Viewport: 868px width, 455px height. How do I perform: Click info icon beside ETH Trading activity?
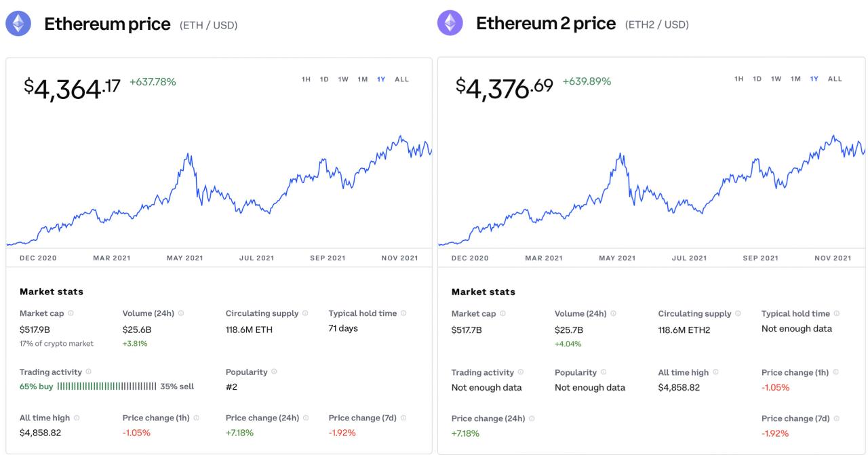click(x=89, y=372)
